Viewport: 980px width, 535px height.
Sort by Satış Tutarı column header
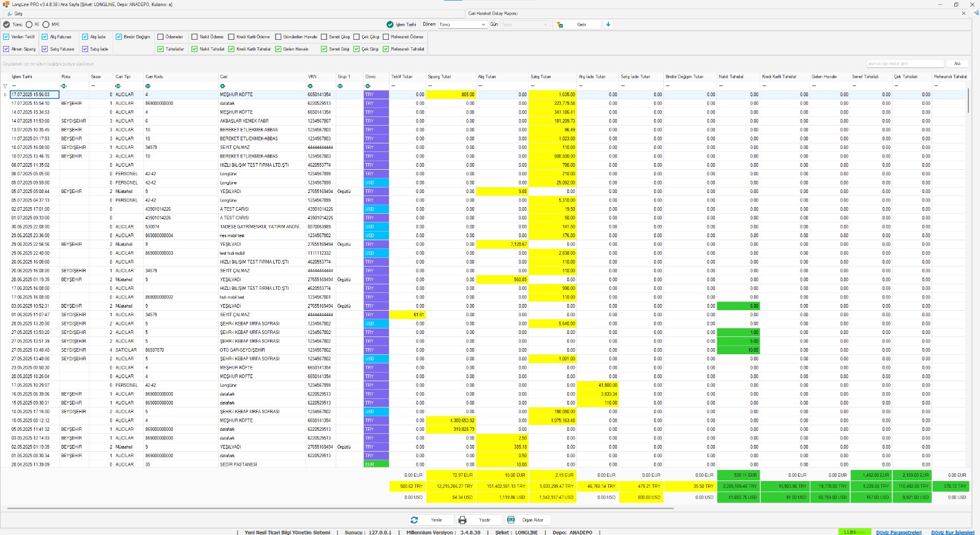[x=552, y=77]
